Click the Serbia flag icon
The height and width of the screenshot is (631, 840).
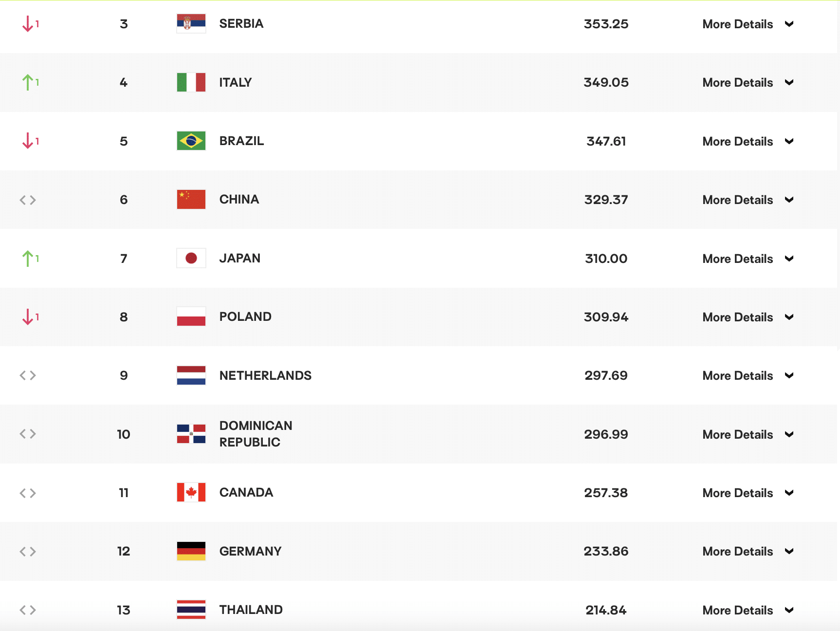191,23
